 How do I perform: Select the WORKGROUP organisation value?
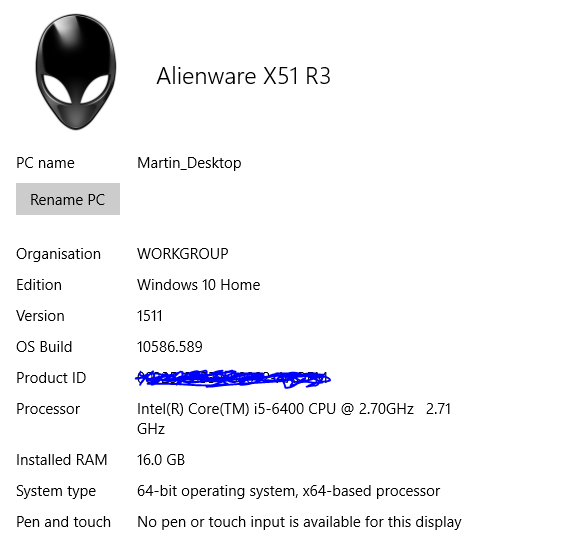click(183, 254)
